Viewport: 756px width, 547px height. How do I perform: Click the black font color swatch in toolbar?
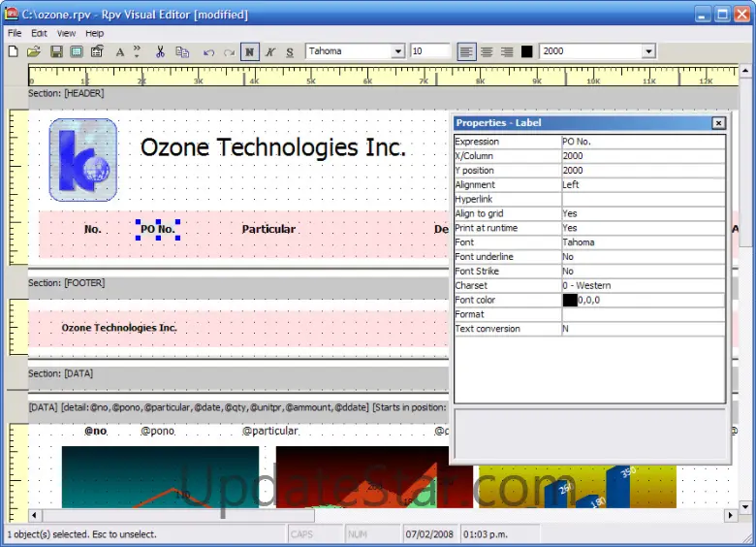526,51
